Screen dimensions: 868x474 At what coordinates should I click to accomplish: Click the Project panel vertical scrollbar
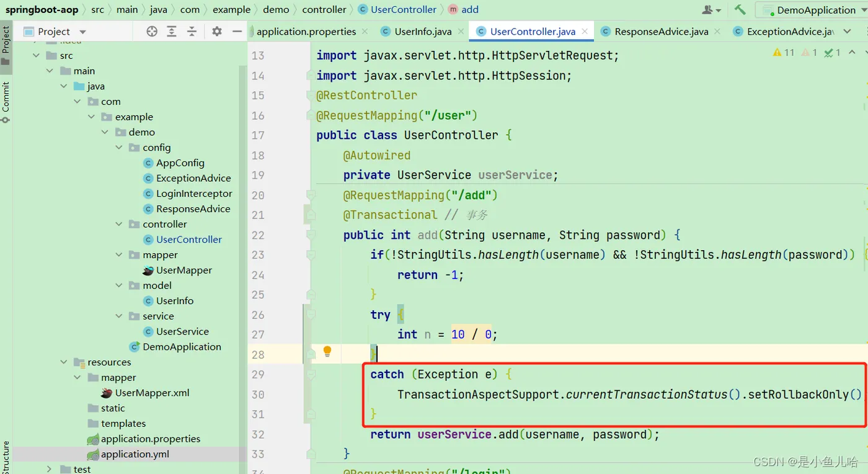pos(243,256)
